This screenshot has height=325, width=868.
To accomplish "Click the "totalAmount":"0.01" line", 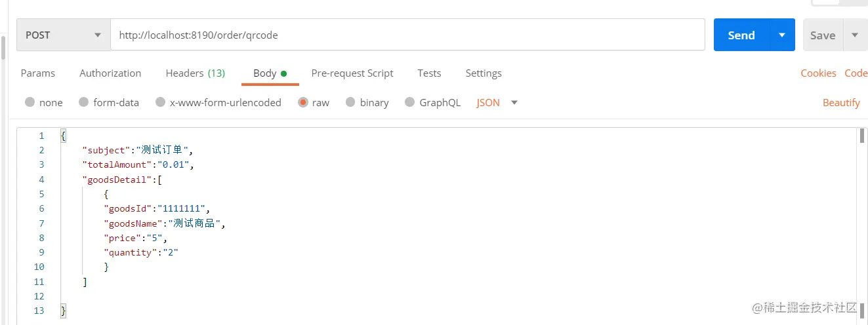I will pos(138,164).
